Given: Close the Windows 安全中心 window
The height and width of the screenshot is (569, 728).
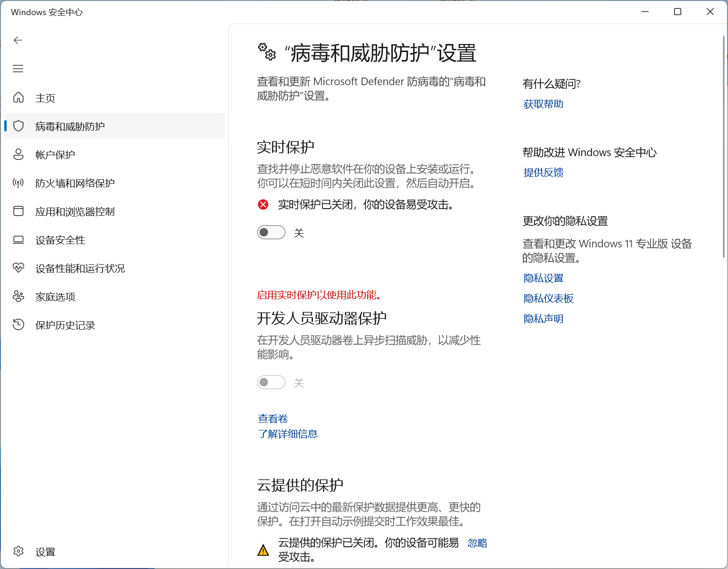Looking at the screenshot, I should coord(710,12).
